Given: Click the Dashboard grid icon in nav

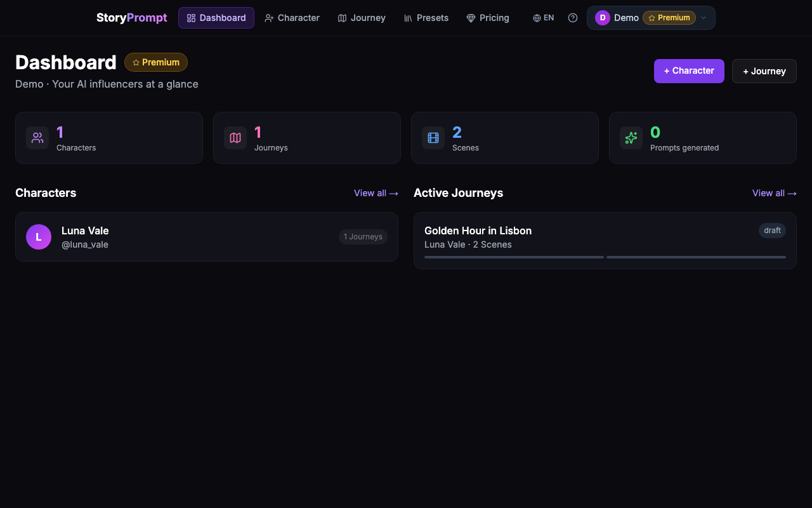Looking at the screenshot, I should [x=191, y=18].
